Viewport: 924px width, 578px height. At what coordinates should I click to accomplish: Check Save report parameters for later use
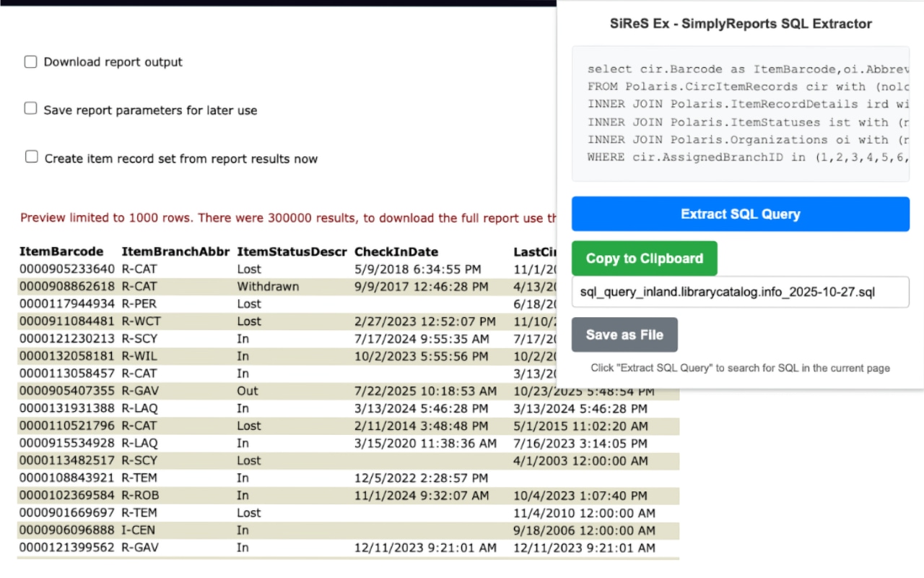30,109
